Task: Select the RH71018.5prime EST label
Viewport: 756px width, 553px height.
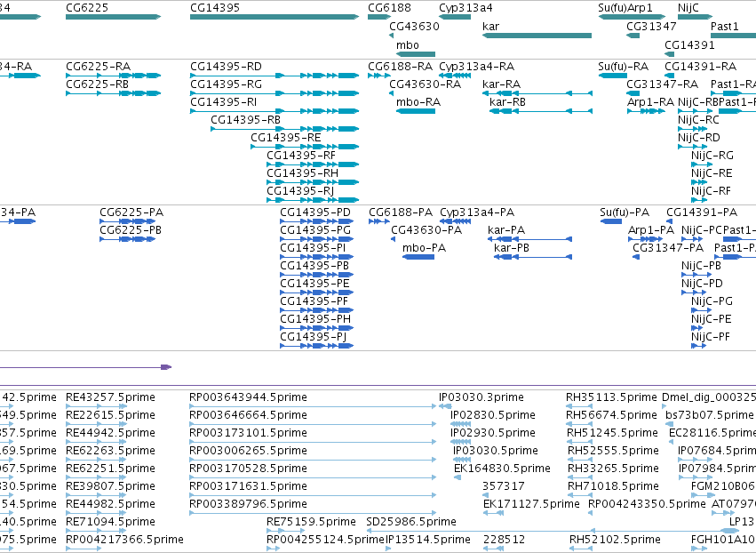Action: [613, 486]
